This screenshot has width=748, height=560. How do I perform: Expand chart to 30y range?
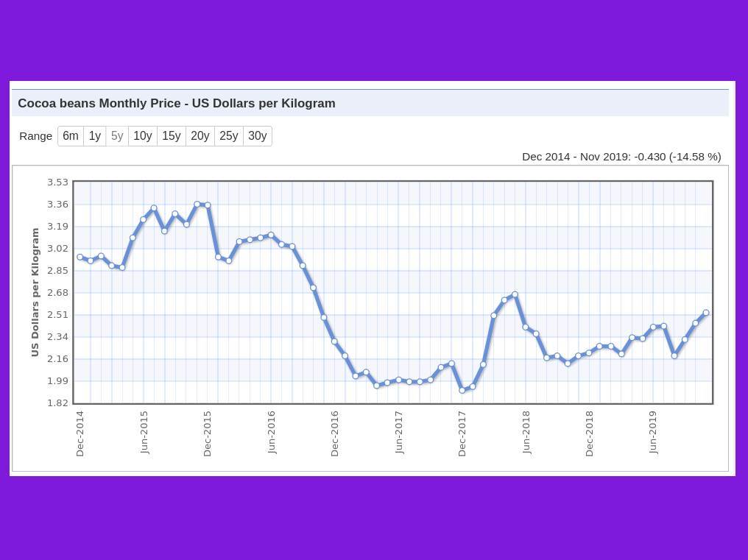[x=257, y=136]
